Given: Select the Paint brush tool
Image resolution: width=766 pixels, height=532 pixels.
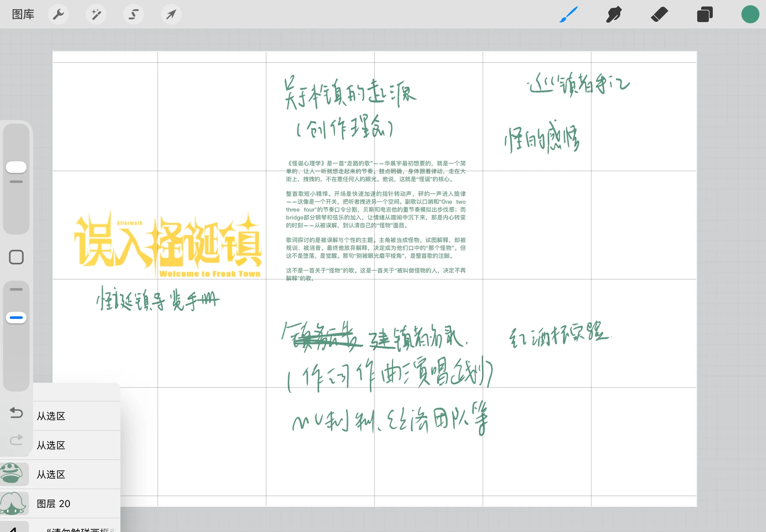Looking at the screenshot, I should click(x=569, y=14).
